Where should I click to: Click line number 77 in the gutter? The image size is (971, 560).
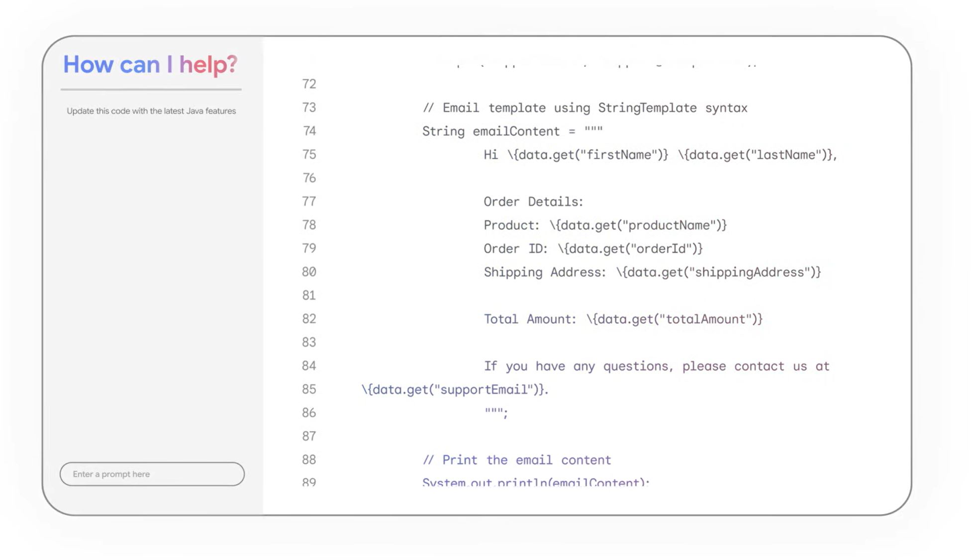tap(309, 201)
